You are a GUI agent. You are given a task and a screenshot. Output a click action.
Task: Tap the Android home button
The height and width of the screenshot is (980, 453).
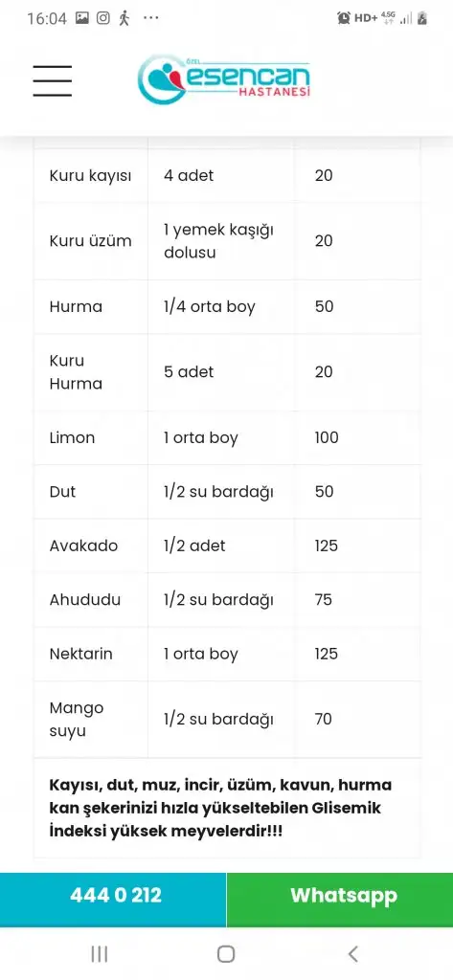pyautogui.click(x=226, y=954)
